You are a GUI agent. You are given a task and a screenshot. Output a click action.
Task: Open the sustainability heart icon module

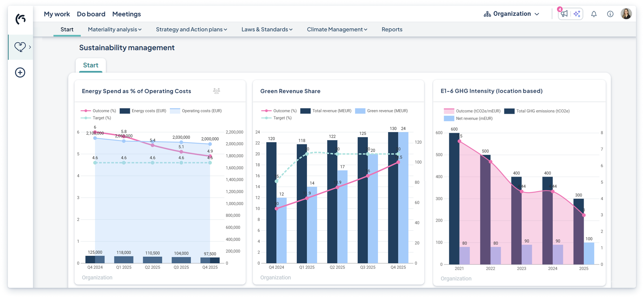(20, 47)
